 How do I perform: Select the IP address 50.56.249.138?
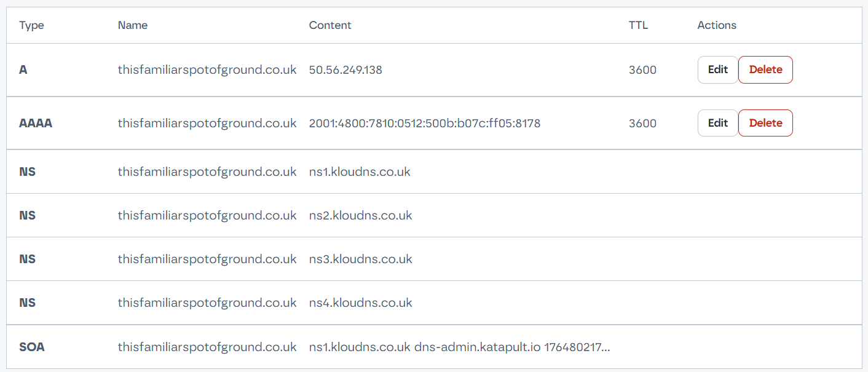click(345, 70)
